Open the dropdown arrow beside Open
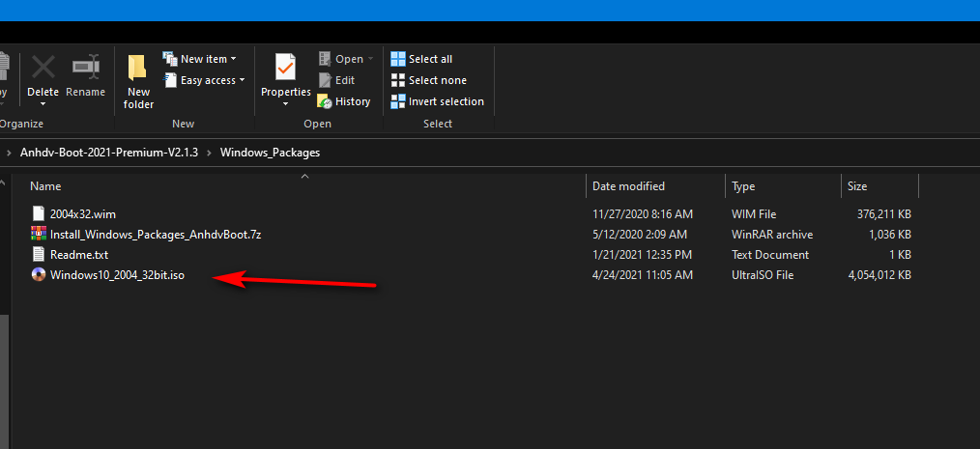980x449 pixels. (x=370, y=59)
